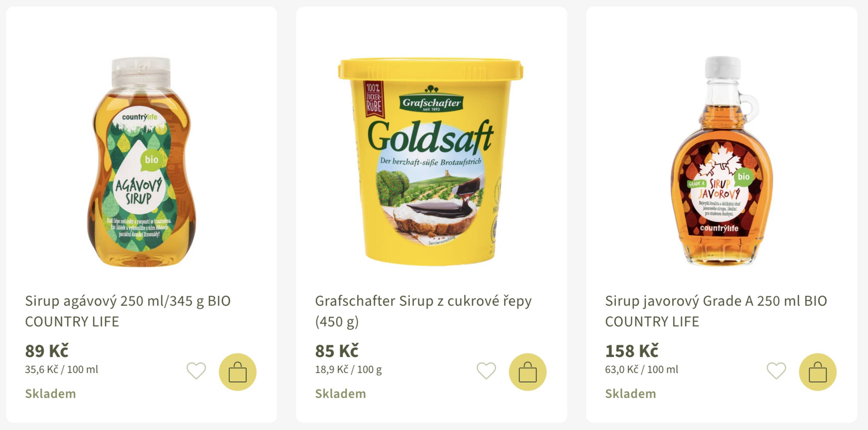Viewport: 868px width, 430px height.
Task: Toggle wishlist heart for Grafschafter Sirup
Action: [x=486, y=371]
